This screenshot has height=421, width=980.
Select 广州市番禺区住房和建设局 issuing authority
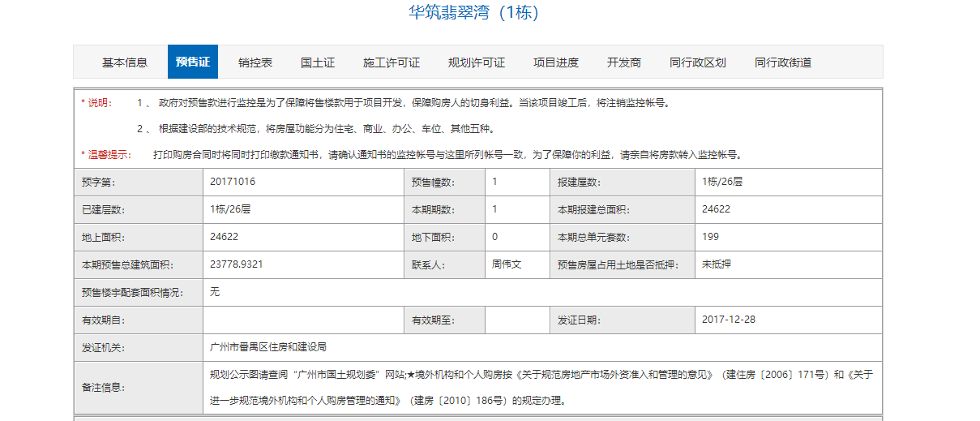(267, 347)
